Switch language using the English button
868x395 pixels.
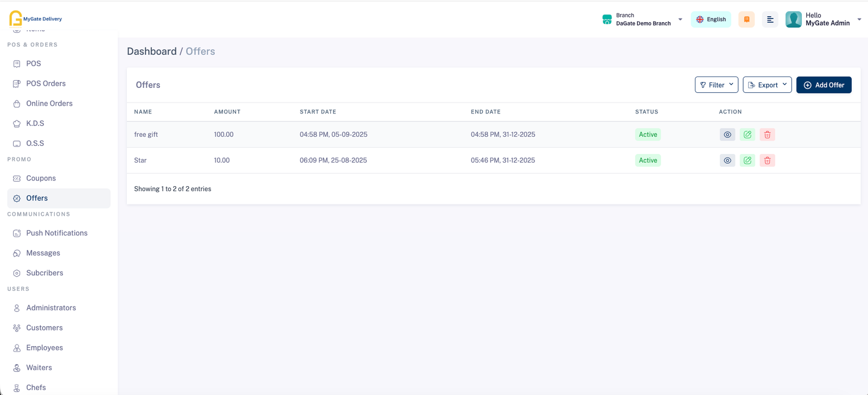click(711, 20)
